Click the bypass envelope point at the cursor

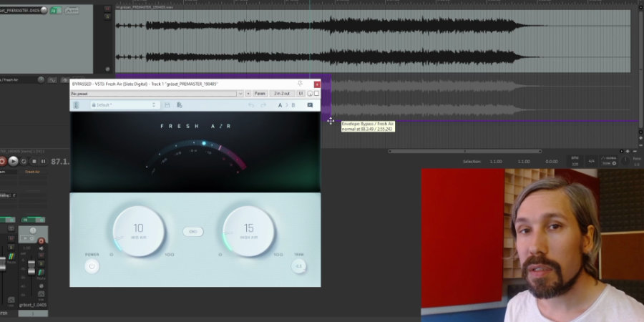click(331, 121)
